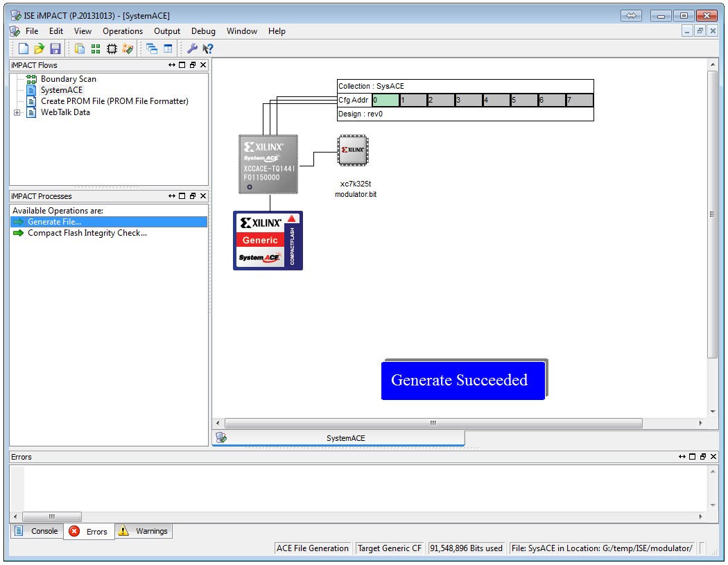Float the iMPACT Flows panel
728x565 pixels.
[193, 65]
